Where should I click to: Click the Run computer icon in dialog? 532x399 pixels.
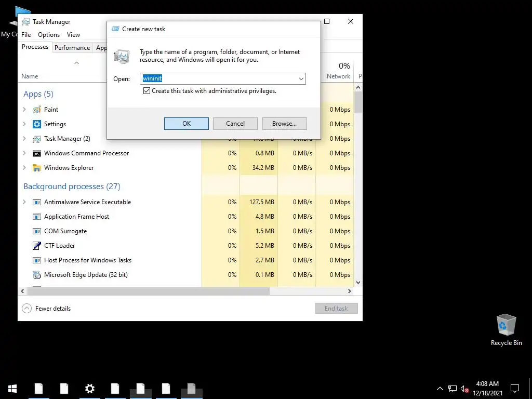pyautogui.click(x=122, y=56)
